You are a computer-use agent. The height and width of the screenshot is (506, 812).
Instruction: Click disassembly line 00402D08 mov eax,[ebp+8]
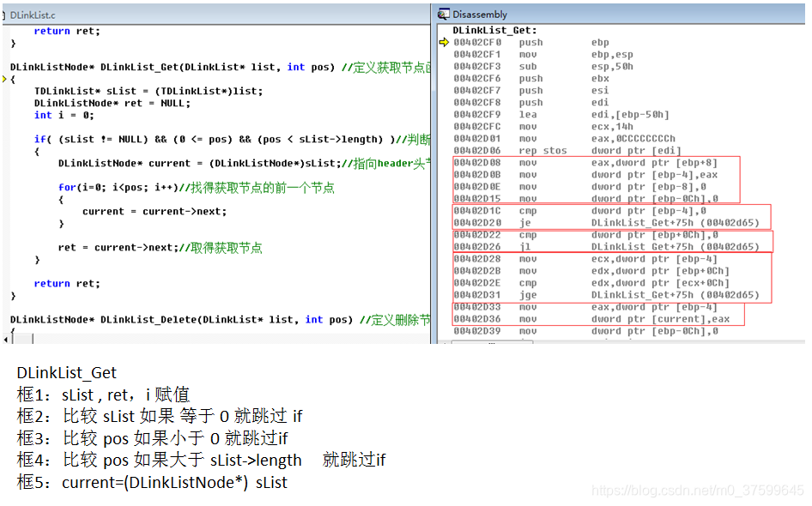pyautogui.click(x=585, y=162)
